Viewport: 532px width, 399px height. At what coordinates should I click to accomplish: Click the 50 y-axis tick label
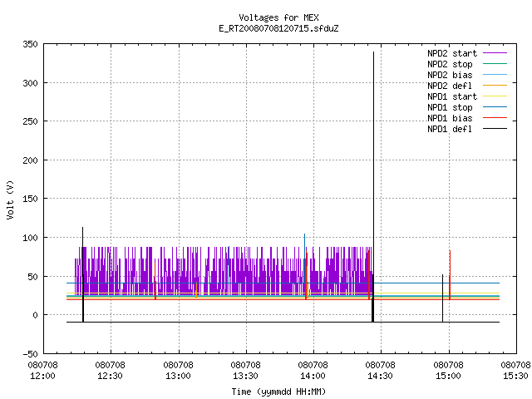click(x=33, y=277)
